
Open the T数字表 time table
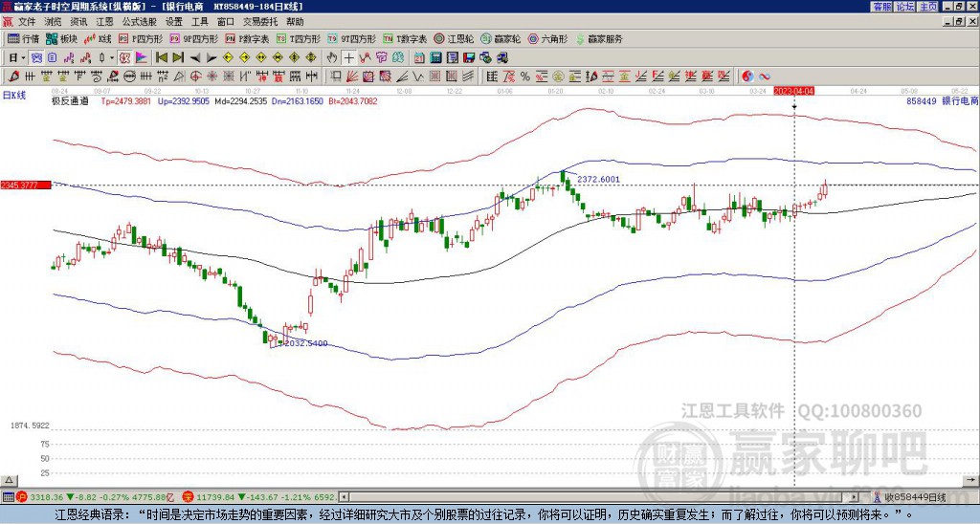coord(405,38)
